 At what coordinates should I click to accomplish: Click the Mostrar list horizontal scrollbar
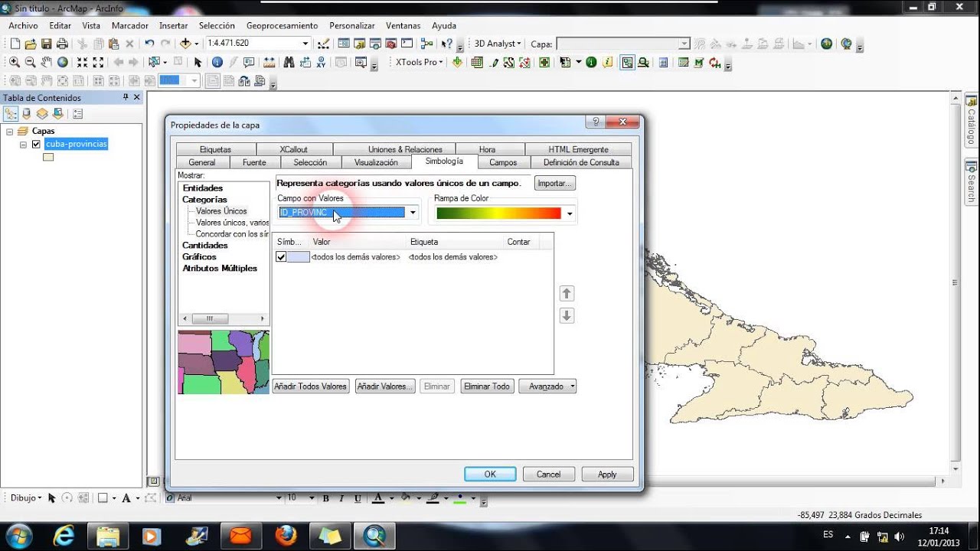[x=223, y=319]
